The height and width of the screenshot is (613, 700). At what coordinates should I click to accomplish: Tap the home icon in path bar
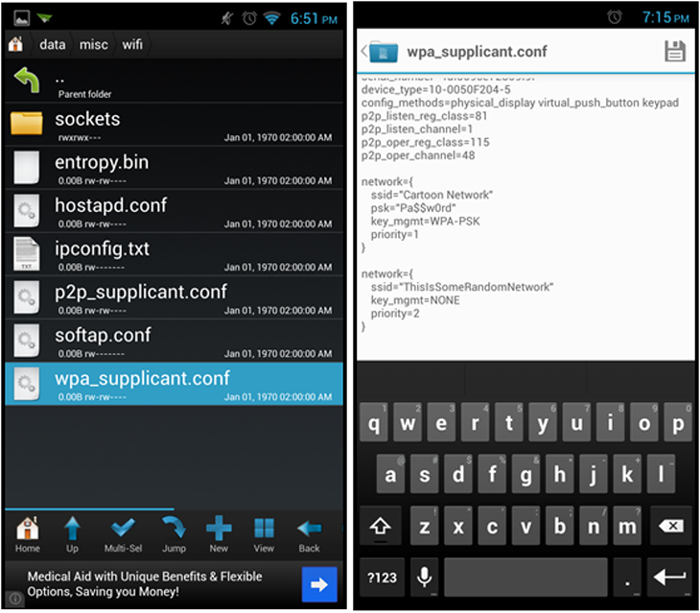pos(15,44)
